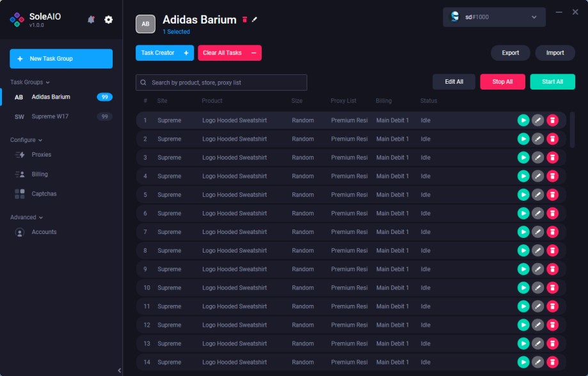
Task: Delete task 14 with its trash icon
Action: 552,362
